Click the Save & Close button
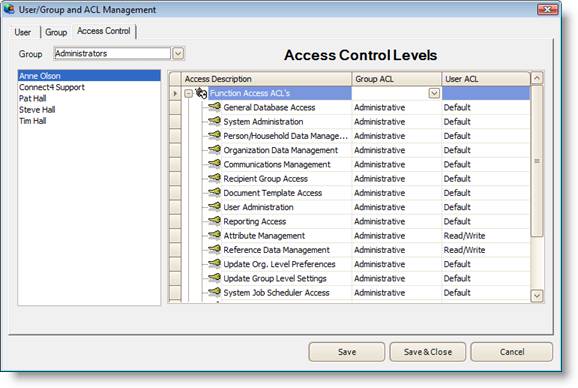This screenshot has width=578, height=388. [428, 352]
